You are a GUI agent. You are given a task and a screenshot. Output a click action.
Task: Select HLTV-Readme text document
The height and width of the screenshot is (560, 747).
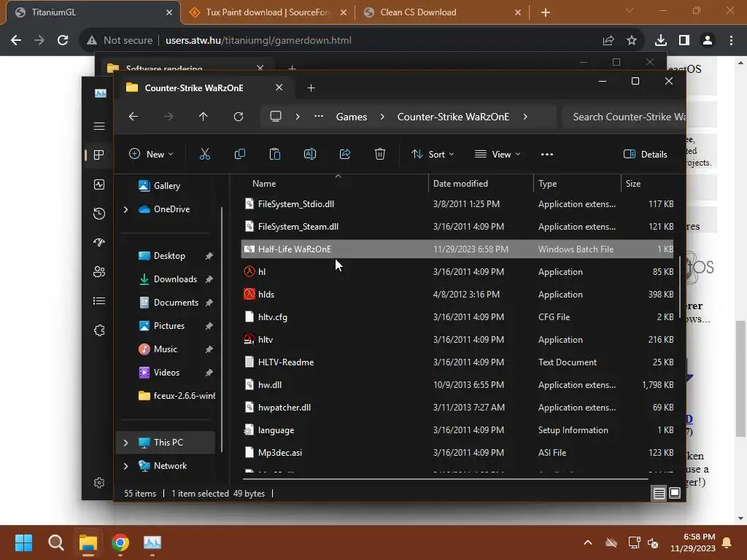click(457, 362)
